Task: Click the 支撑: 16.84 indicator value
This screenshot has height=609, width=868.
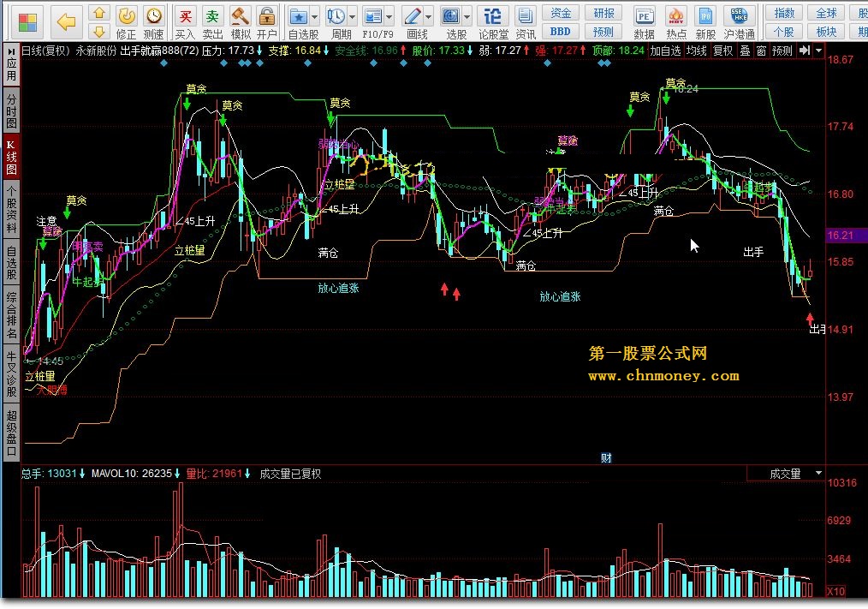Action: coord(299,51)
